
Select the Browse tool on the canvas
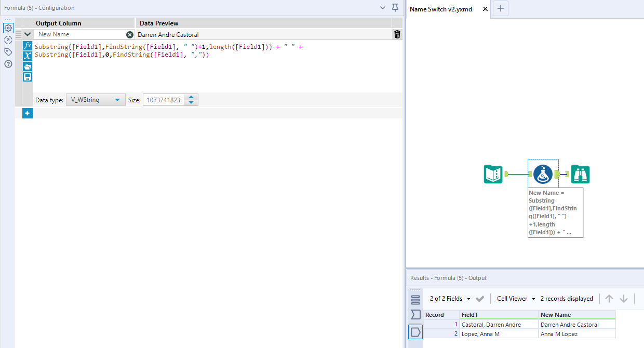pos(580,174)
